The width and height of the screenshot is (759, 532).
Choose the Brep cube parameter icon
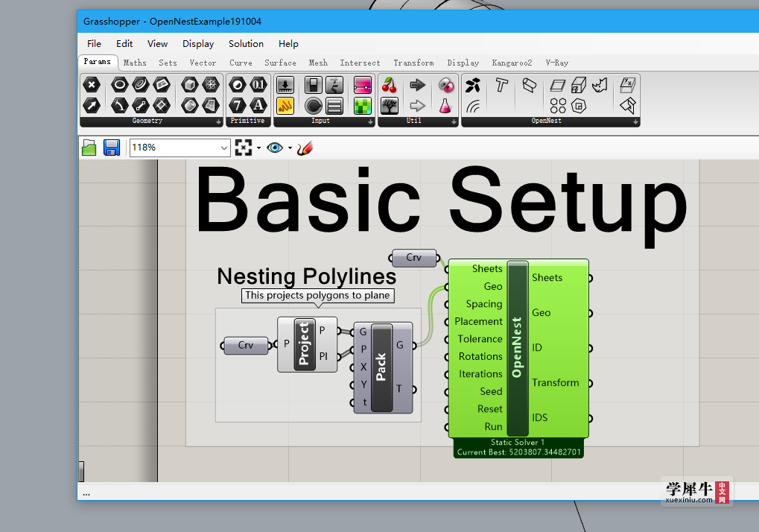pyautogui.click(x=190, y=85)
